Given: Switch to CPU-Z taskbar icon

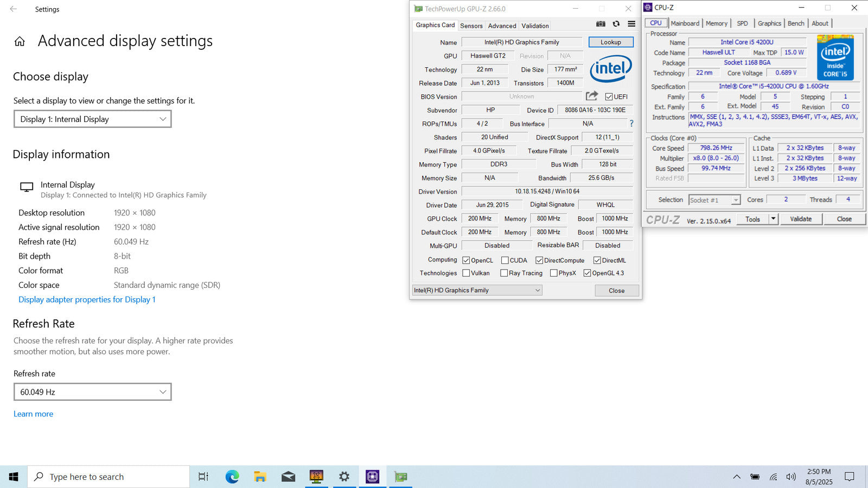Looking at the screenshot, I should coord(372,477).
